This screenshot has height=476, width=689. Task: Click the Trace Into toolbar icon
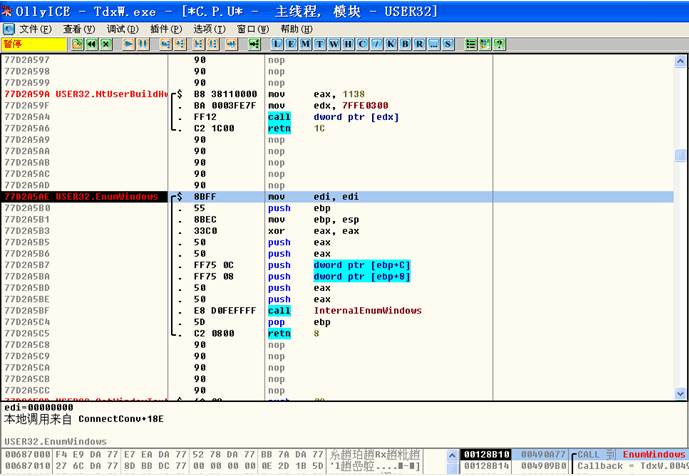199,44
